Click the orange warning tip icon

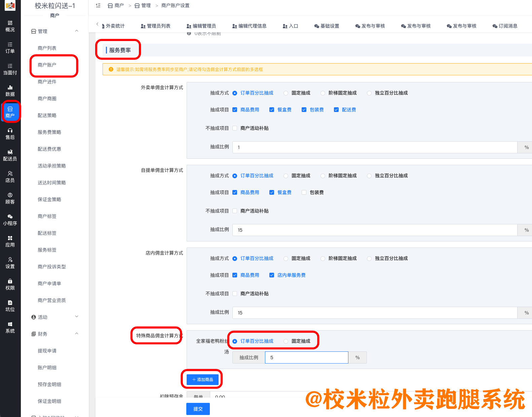click(x=111, y=69)
